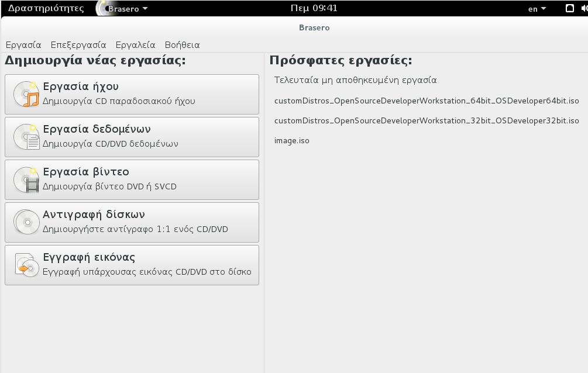This screenshot has height=373, width=588.
Task: Click the square tray icon in top bar
Action: click(x=570, y=8)
